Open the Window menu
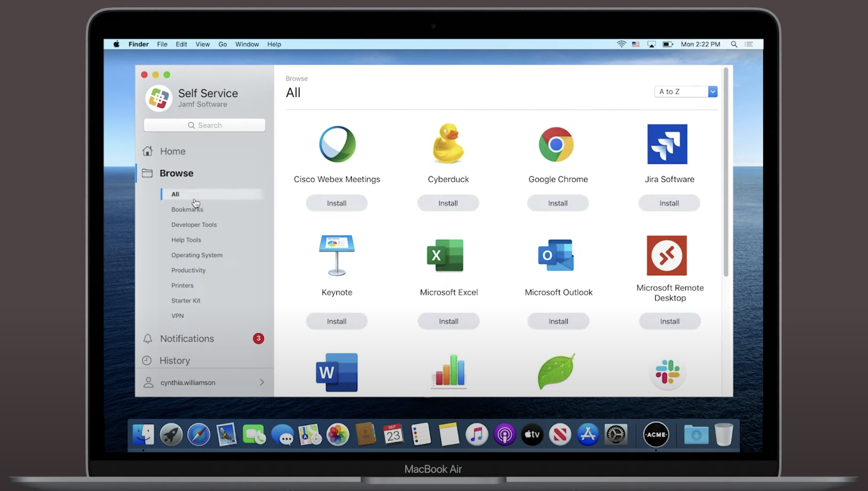 [x=247, y=44]
